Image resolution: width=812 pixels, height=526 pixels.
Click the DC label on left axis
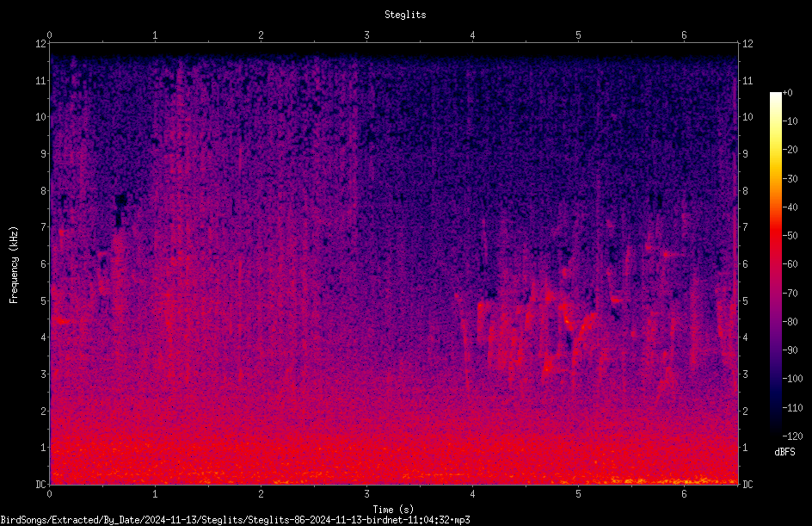pyautogui.click(x=41, y=484)
